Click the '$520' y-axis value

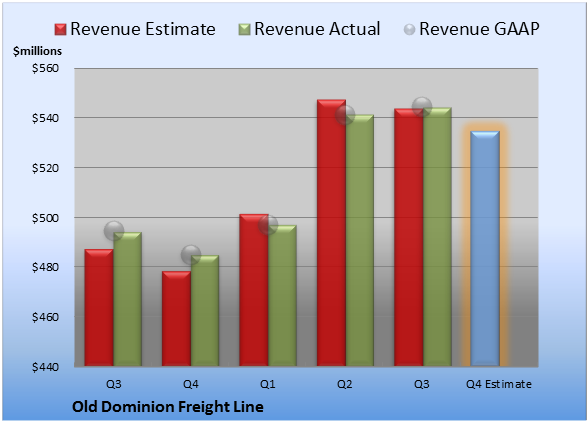pos(45,168)
